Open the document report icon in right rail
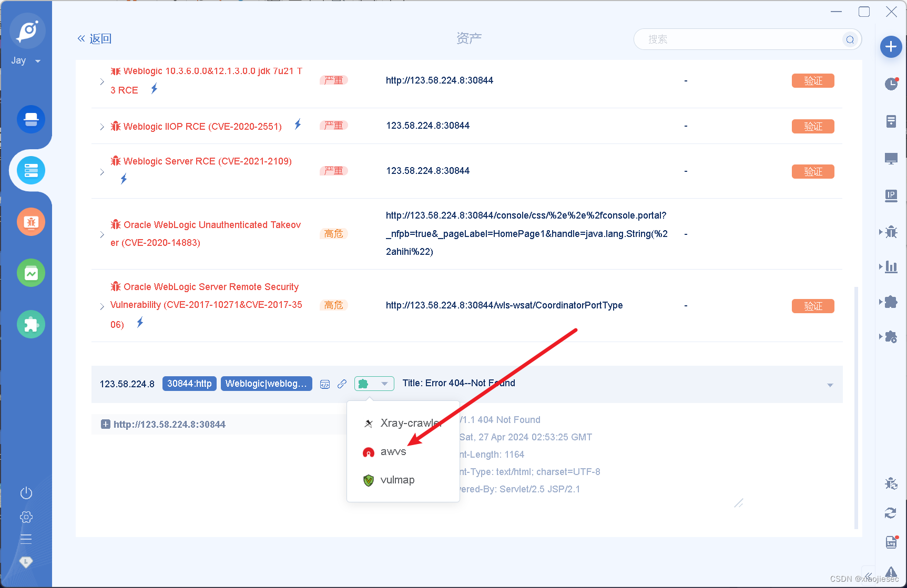This screenshot has width=907, height=588. coord(891,121)
